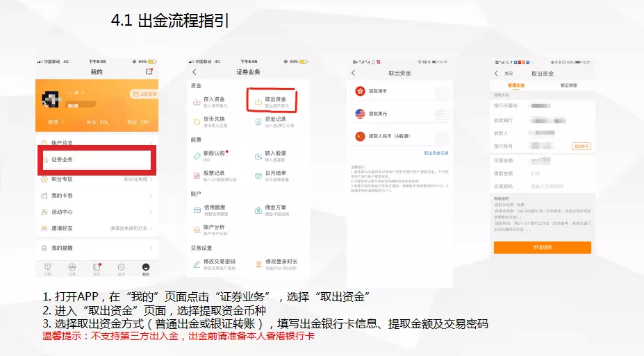
Task: Tap 存入资金 icon
Action: pyautogui.click(x=197, y=102)
